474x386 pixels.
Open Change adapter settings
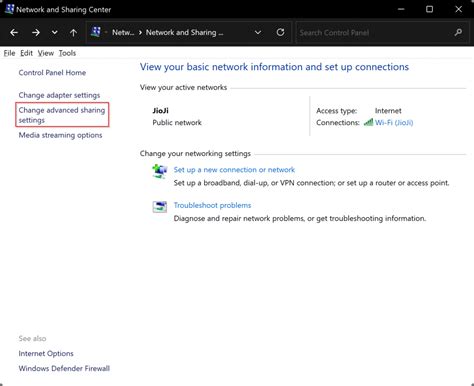coord(59,95)
